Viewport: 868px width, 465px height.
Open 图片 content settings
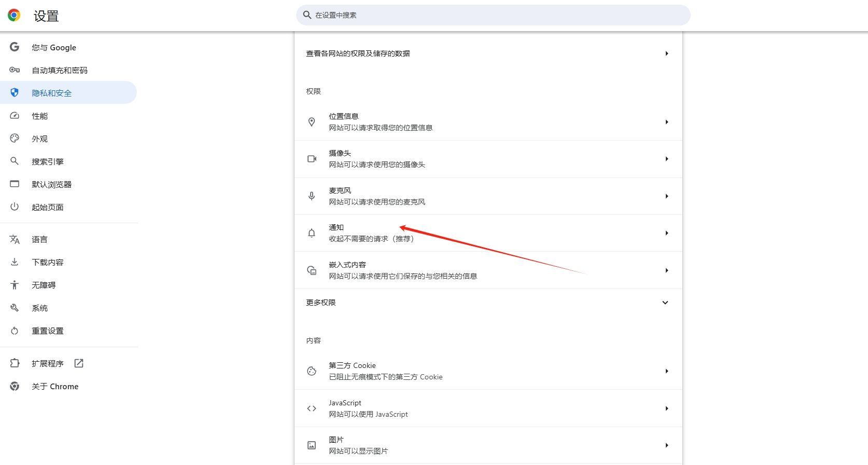pyautogui.click(x=488, y=445)
